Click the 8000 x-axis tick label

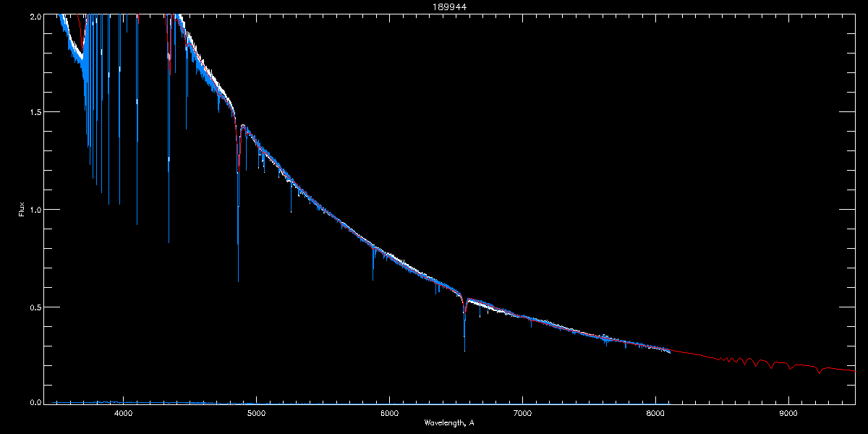click(655, 414)
